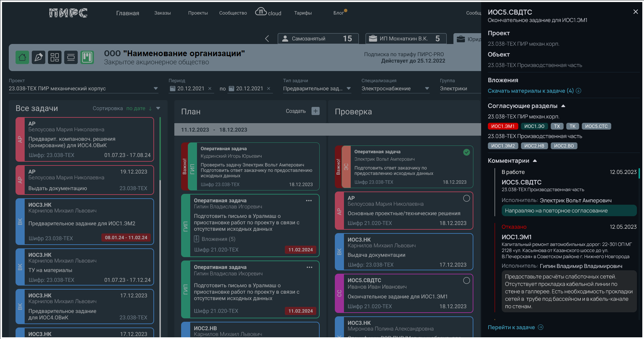Click the green home icon

(22, 58)
